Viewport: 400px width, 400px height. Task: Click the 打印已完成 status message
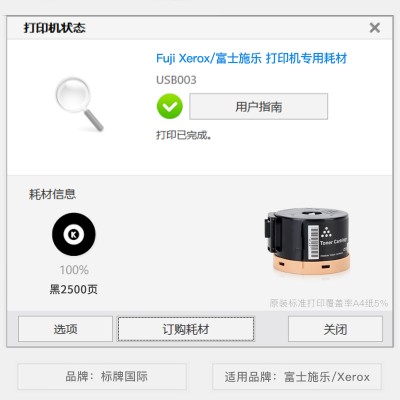click(184, 135)
